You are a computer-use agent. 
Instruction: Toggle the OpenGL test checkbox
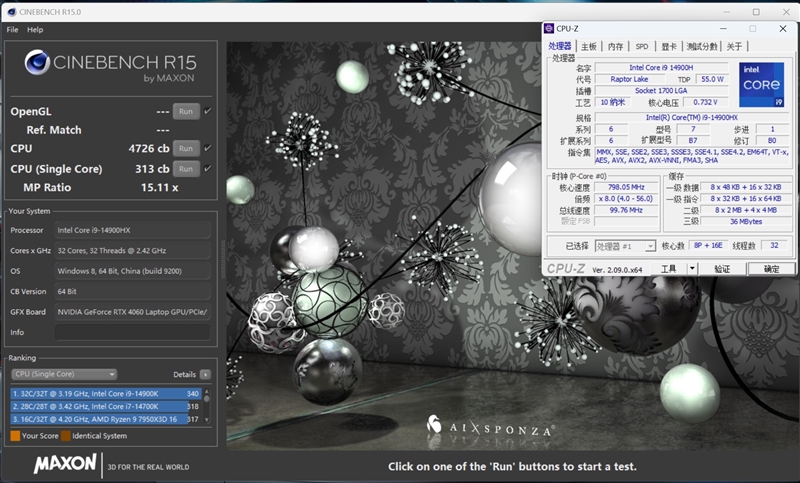(208, 111)
